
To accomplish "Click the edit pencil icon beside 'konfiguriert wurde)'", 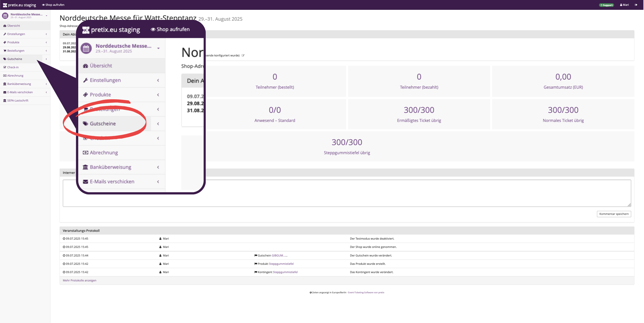I will pos(243,55).
